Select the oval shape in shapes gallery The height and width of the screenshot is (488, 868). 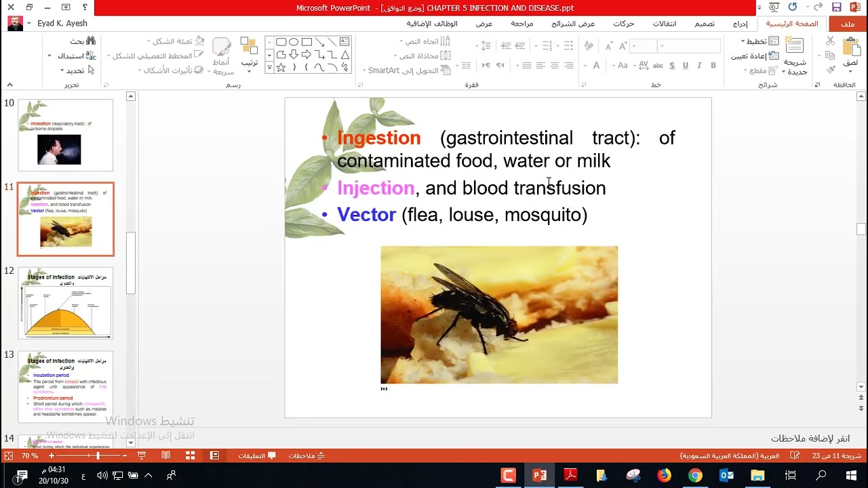point(293,42)
